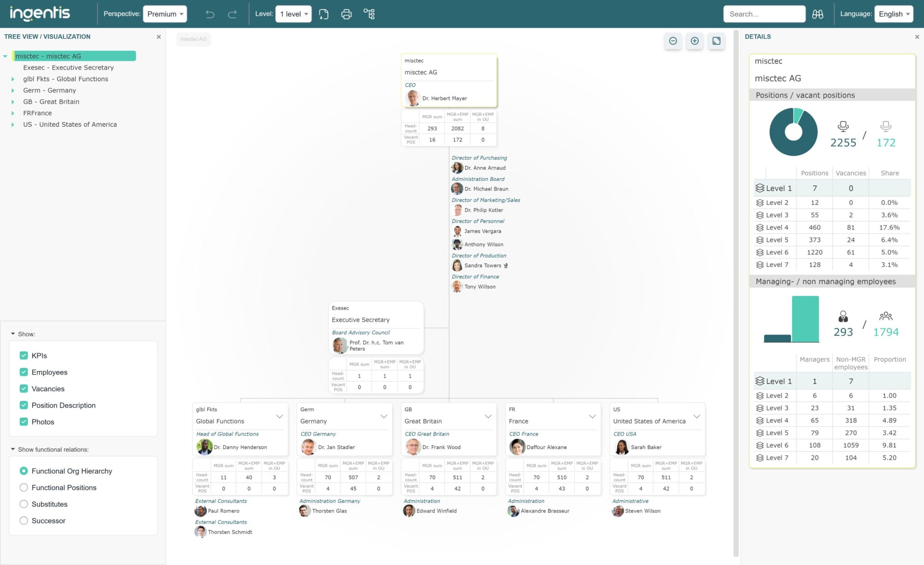Click the Director of Finance link

click(476, 276)
